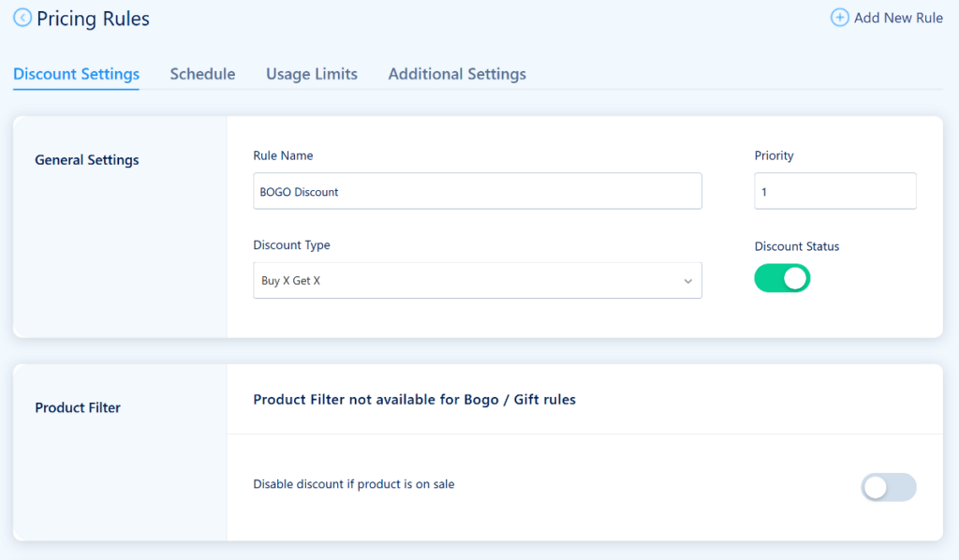Switch to the Schedule tab

click(x=202, y=73)
